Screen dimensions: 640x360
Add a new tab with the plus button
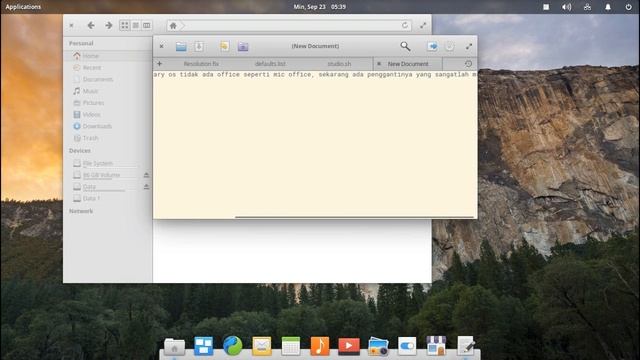click(160, 64)
